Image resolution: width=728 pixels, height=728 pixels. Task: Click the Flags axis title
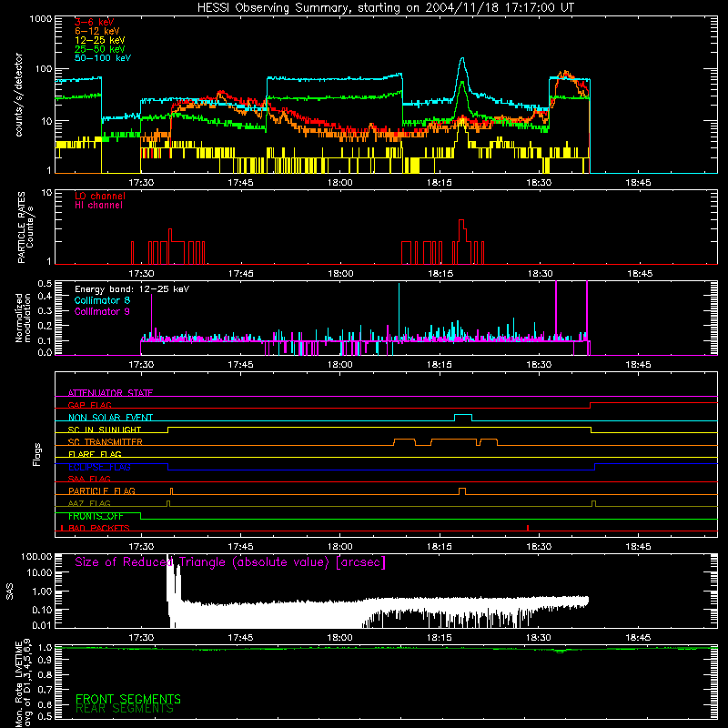37,454
